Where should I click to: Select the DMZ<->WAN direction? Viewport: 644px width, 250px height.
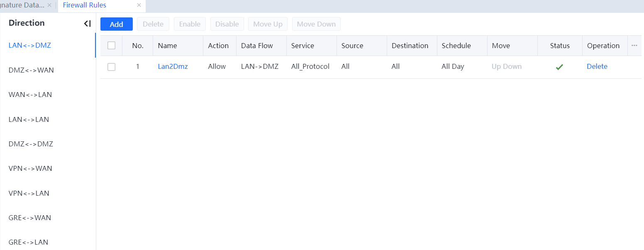point(31,70)
